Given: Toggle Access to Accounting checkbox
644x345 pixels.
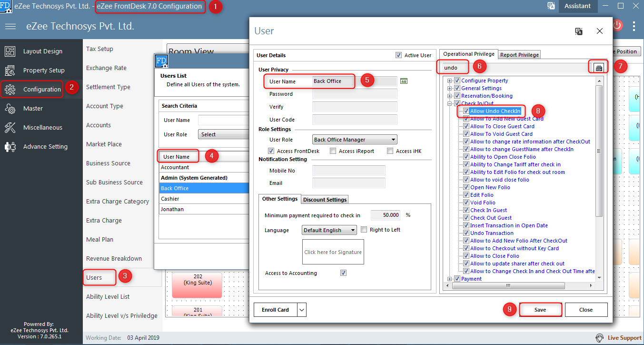Looking at the screenshot, I should point(344,273).
